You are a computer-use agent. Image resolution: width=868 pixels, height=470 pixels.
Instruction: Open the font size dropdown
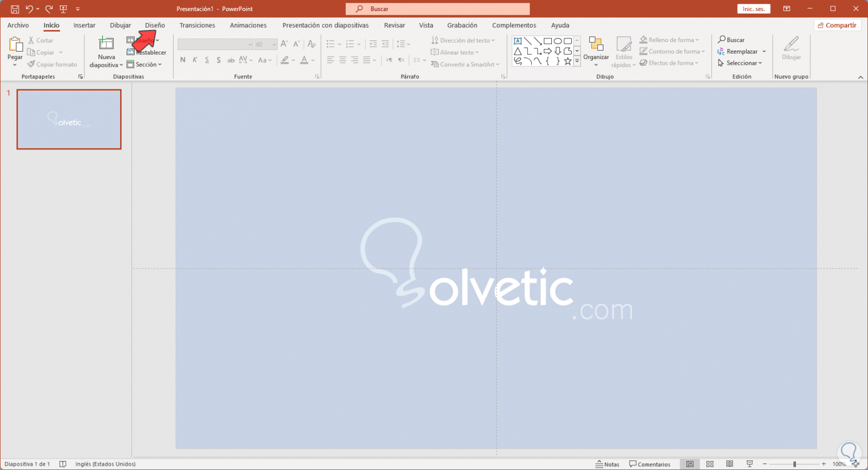click(274, 45)
